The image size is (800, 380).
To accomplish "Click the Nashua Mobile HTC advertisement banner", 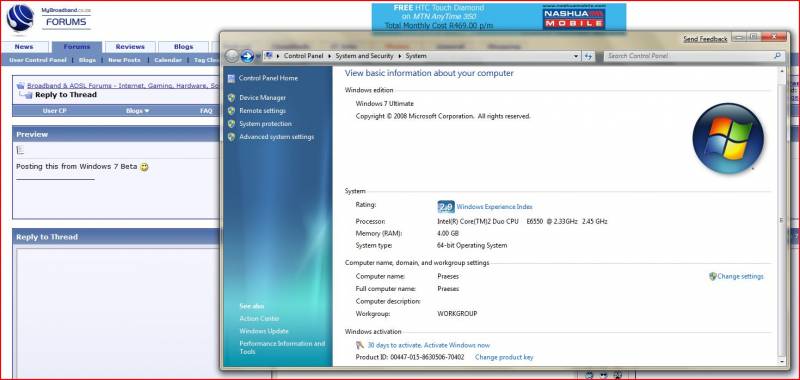I will [498, 17].
